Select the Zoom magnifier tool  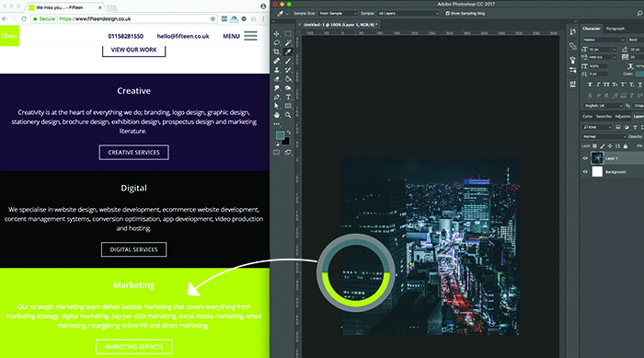pos(288,115)
